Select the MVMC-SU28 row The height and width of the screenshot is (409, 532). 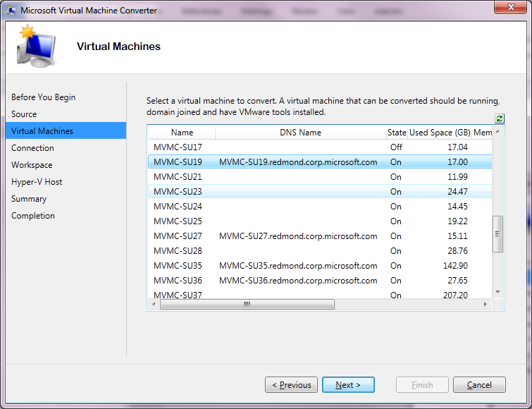pos(321,251)
